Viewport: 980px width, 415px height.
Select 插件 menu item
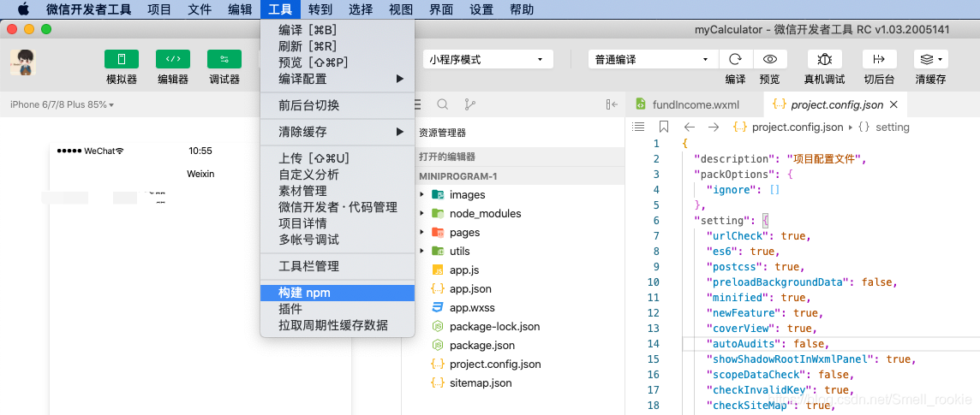(x=338, y=309)
